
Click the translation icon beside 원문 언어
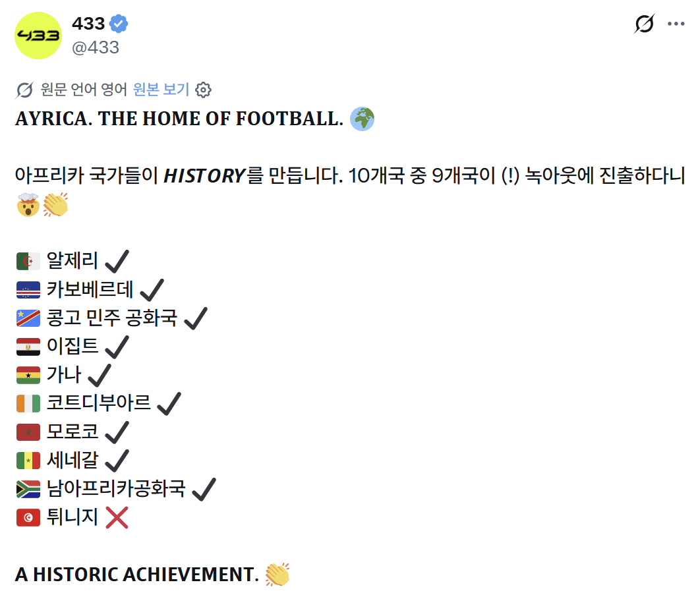pos(24,90)
